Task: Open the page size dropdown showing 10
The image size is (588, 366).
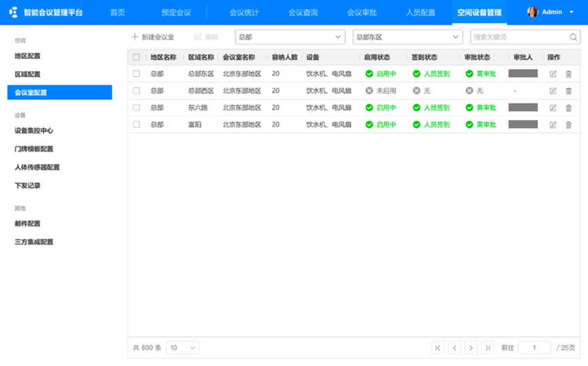Action: (182, 348)
